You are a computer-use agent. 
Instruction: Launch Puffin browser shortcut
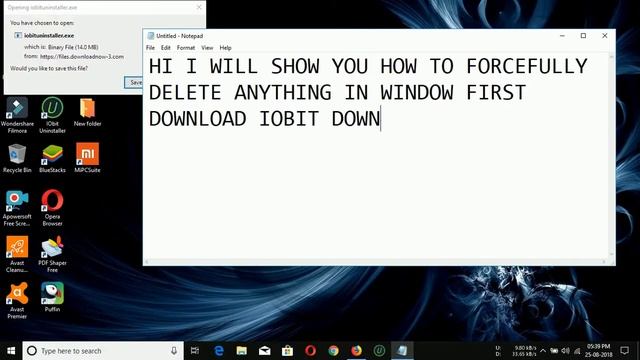52,297
